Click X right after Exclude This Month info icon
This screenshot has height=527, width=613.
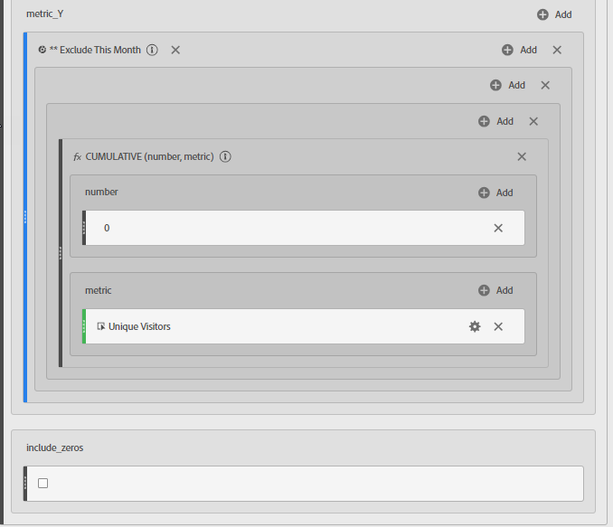tap(176, 50)
